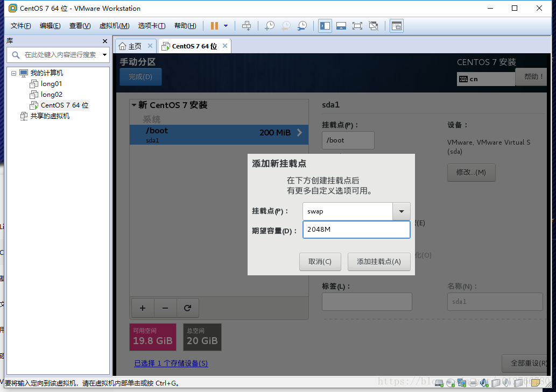Enter full screen mode via toolbar icon

pyautogui.click(x=357, y=25)
